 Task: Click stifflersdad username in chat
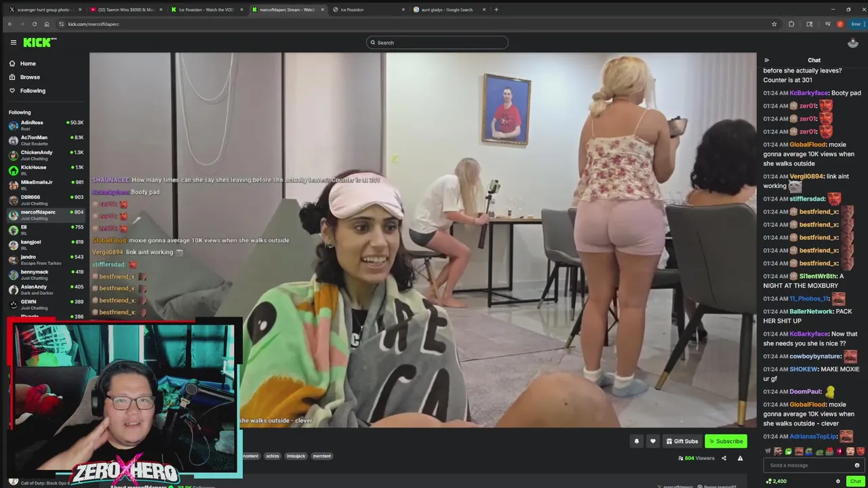pos(807,199)
